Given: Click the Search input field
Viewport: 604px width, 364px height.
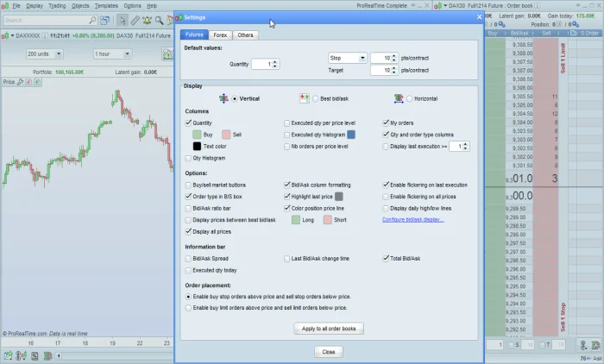Looking at the screenshot, I should click(x=47, y=19).
